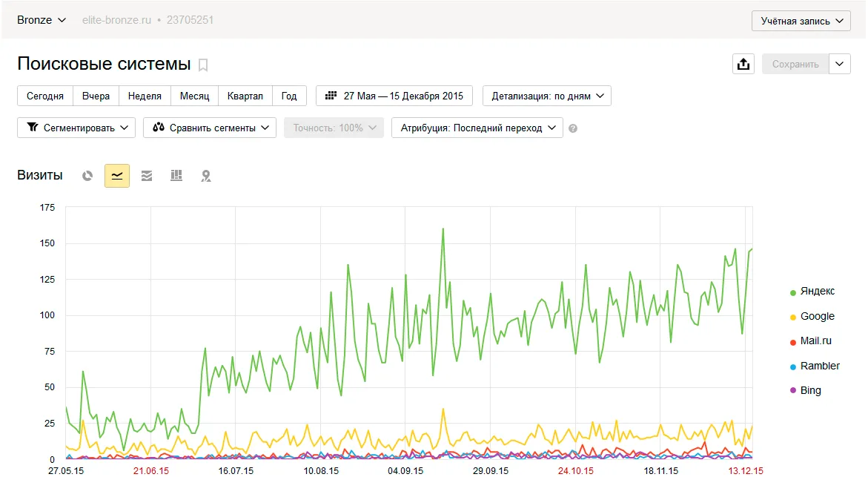Expand Детализация: по дням dropdown
Screen dimensions: 868x477
click(547, 96)
